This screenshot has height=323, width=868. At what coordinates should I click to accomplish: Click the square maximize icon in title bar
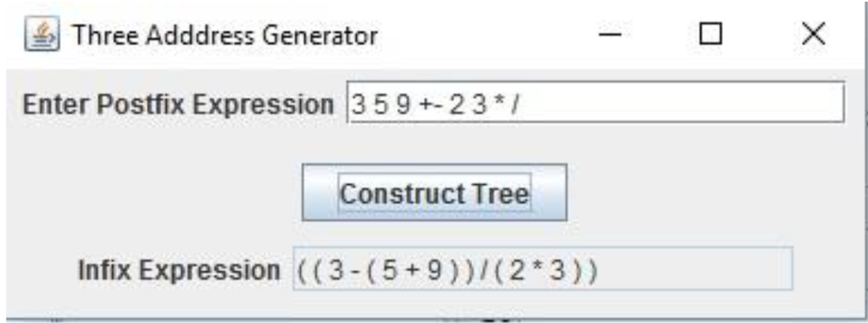coord(711,35)
